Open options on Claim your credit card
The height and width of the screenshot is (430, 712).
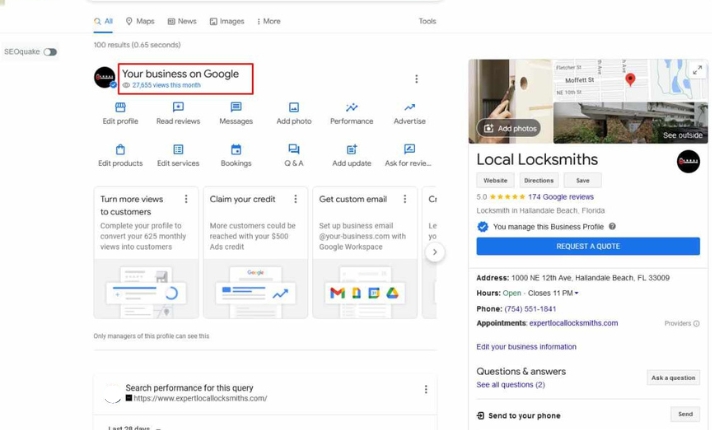click(296, 199)
